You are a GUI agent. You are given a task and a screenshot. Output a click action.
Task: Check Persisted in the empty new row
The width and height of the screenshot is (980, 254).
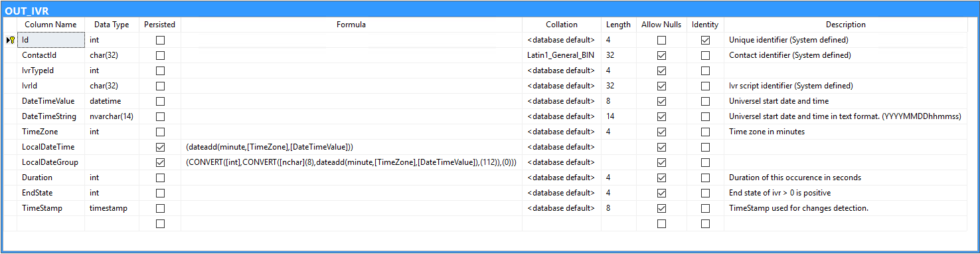tap(160, 223)
